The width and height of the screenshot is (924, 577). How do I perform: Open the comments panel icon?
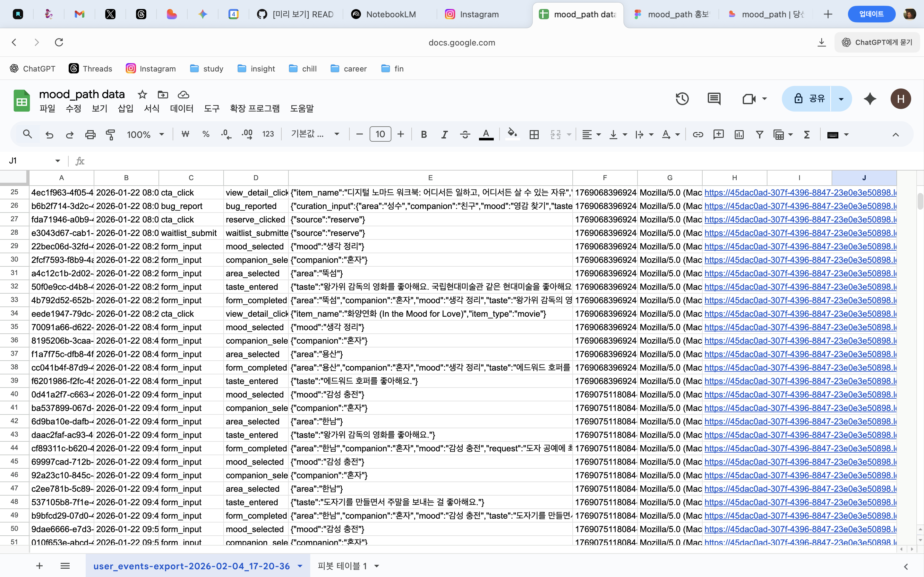coord(714,99)
